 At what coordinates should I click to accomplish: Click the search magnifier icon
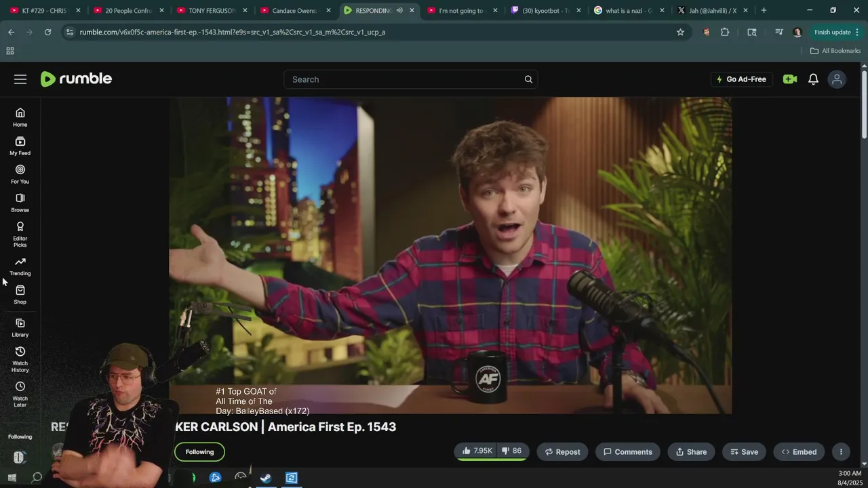coord(528,79)
